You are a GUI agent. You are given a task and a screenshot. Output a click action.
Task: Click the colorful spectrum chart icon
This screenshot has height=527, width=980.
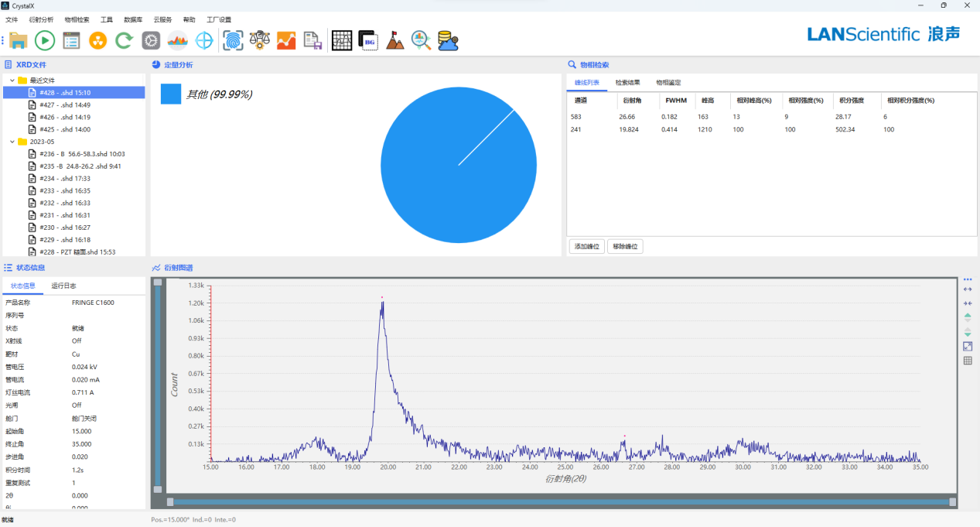(x=178, y=40)
